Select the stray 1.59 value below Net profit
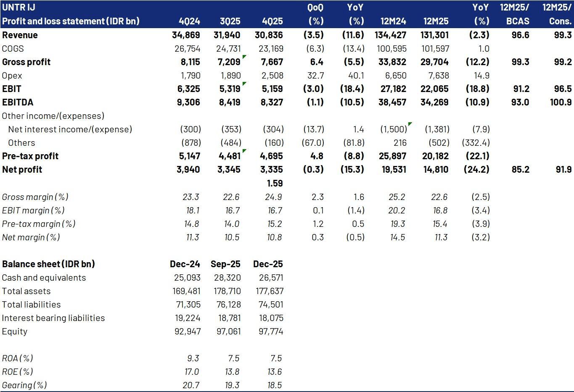The image size is (574, 392). (x=275, y=183)
